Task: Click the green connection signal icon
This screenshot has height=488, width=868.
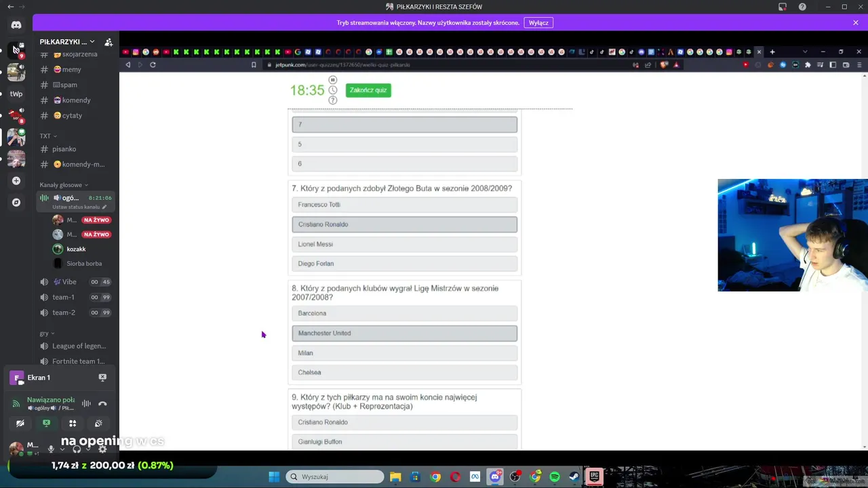Action: pyautogui.click(x=16, y=404)
